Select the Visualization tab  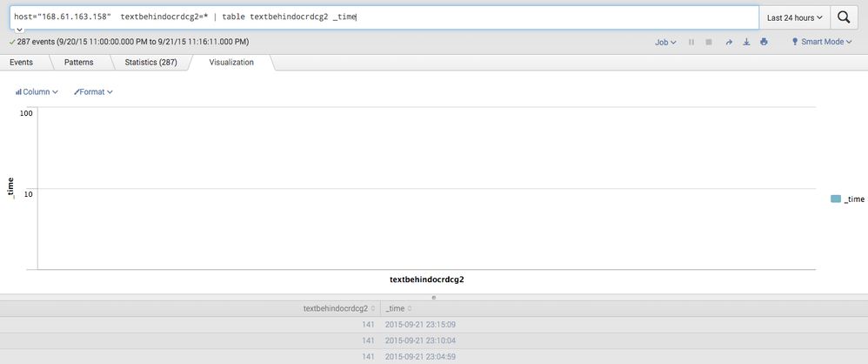pos(231,63)
